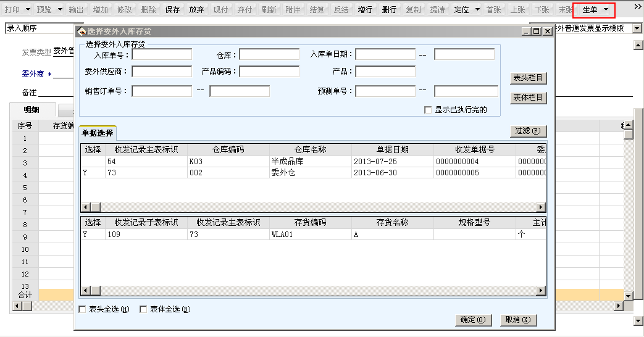Expand the 定位 dropdown arrow

pos(478,9)
